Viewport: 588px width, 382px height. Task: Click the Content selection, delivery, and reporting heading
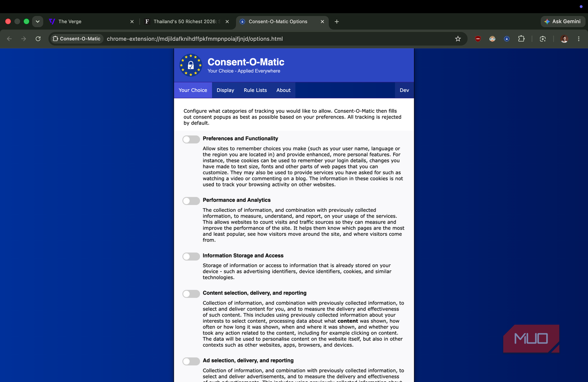[255, 293]
